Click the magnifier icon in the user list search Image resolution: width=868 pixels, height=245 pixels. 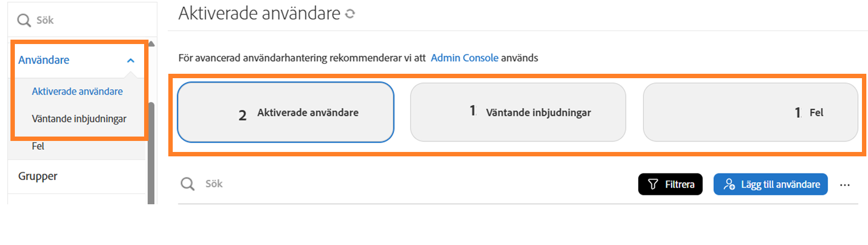pyautogui.click(x=188, y=184)
